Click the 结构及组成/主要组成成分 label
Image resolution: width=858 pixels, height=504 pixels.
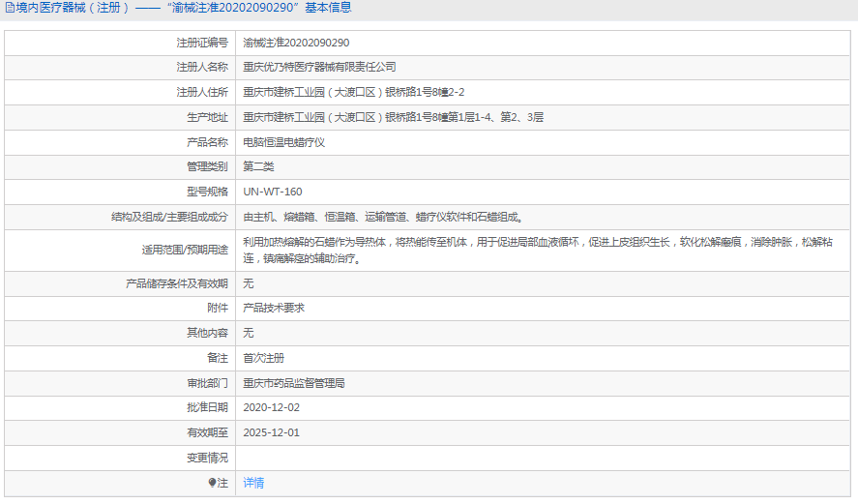169,217
